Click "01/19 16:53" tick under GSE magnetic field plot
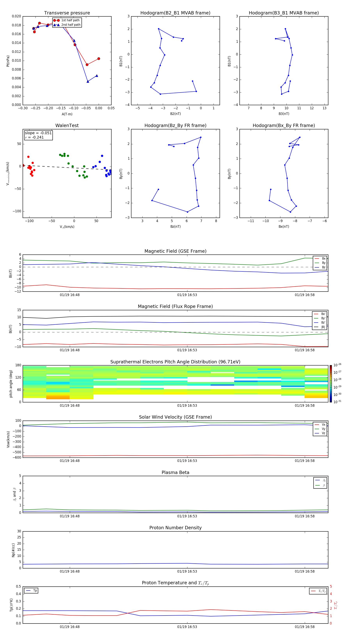The height and width of the screenshot is (644, 351). [187, 295]
